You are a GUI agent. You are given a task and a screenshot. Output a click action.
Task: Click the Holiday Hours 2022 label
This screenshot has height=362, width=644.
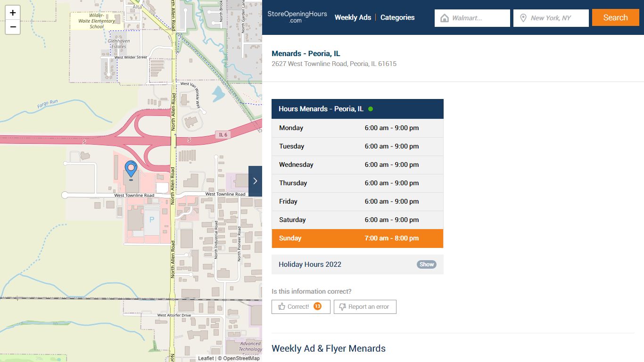310,264
